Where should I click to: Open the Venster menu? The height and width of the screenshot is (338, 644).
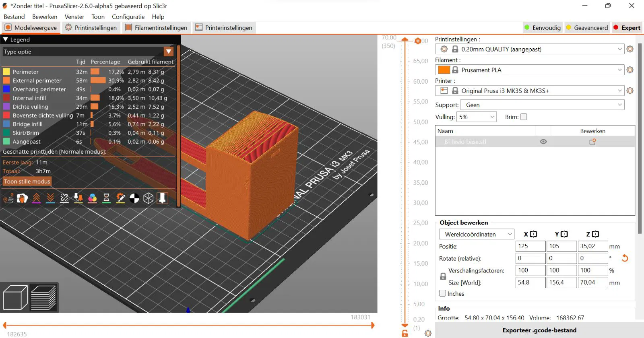[74, 17]
